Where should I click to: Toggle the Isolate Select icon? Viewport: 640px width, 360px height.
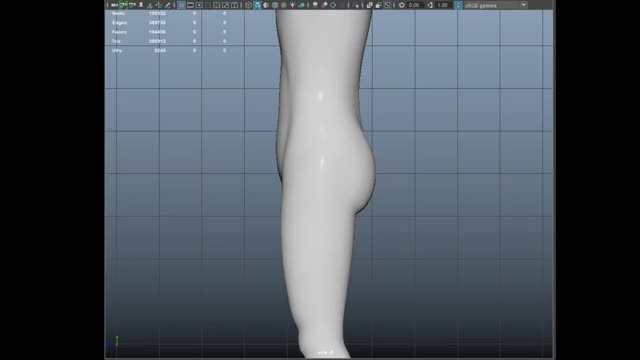[x=357, y=5]
